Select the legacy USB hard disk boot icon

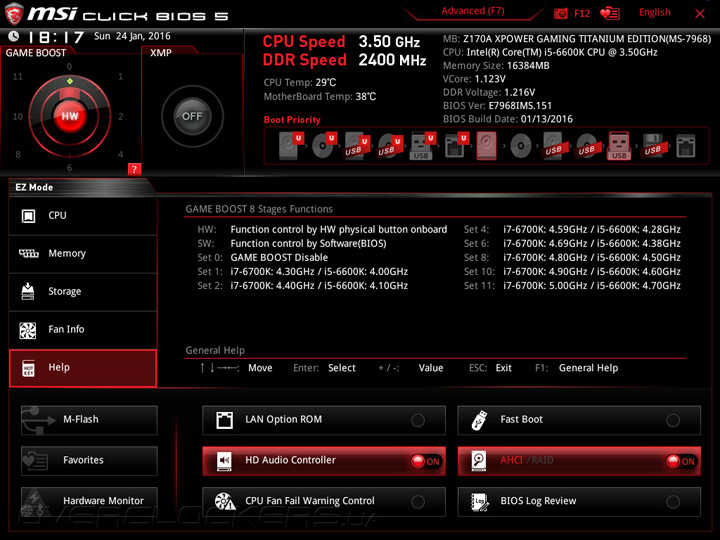click(554, 146)
